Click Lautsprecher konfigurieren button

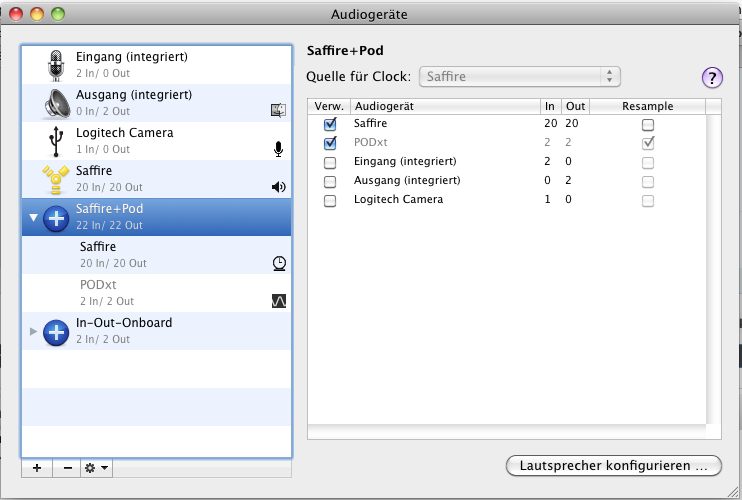pos(614,465)
